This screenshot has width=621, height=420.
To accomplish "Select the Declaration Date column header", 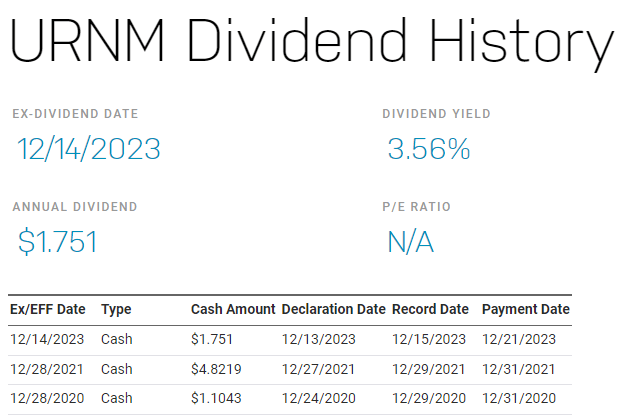I will 333,309.
